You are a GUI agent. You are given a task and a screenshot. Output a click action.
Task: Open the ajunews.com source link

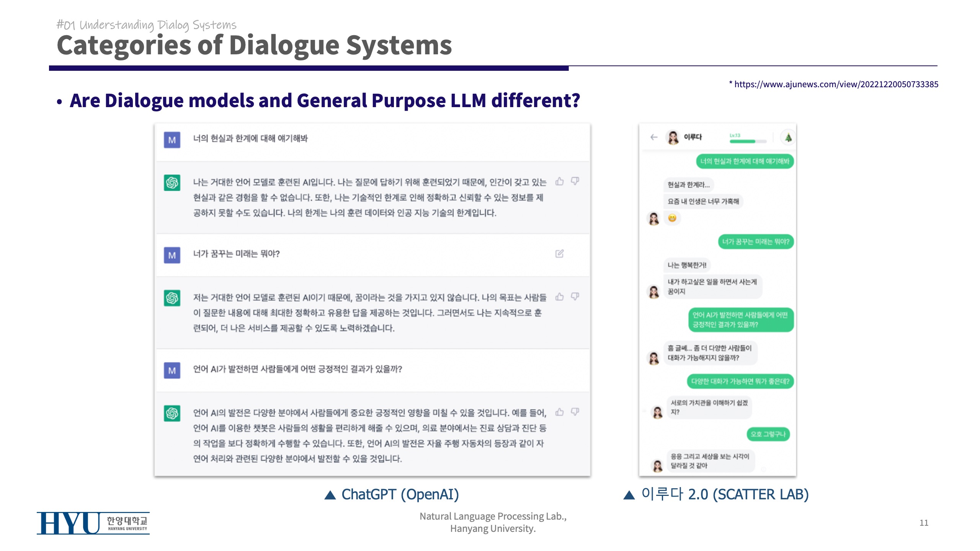pyautogui.click(x=836, y=85)
